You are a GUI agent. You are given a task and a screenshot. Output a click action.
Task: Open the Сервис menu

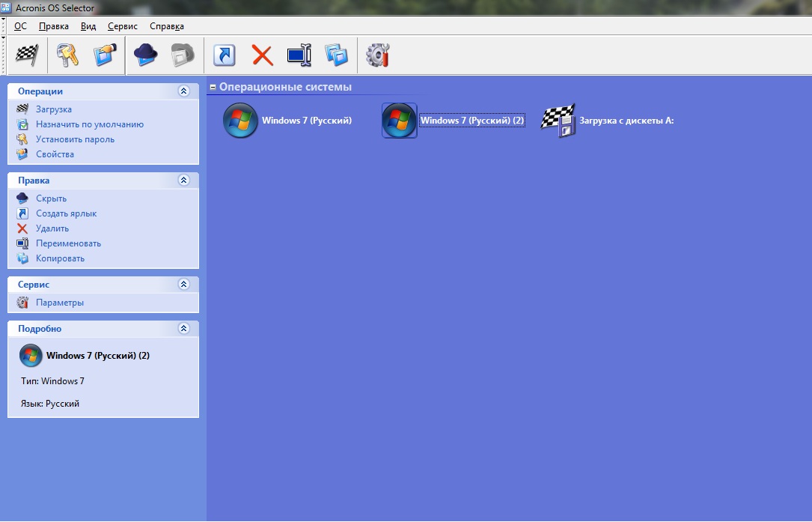click(x=122, y=26)
